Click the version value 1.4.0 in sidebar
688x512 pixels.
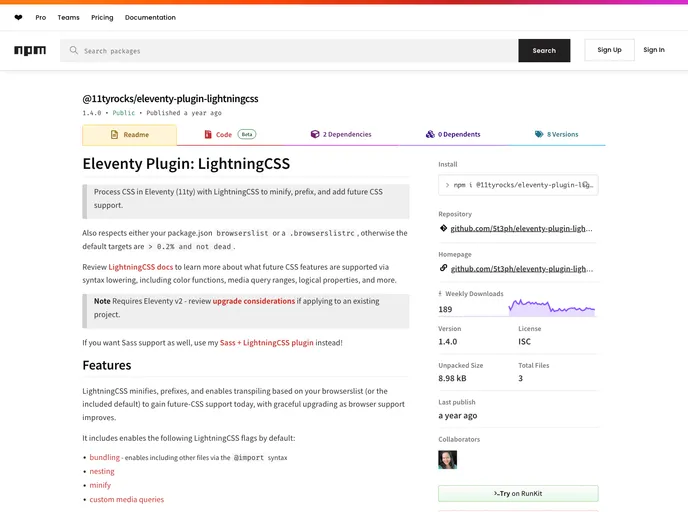point(448,341)
